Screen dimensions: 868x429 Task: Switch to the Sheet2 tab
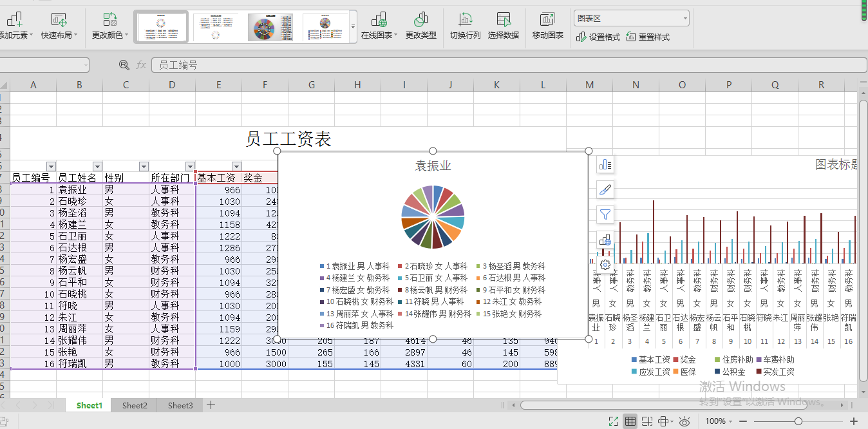135,405
